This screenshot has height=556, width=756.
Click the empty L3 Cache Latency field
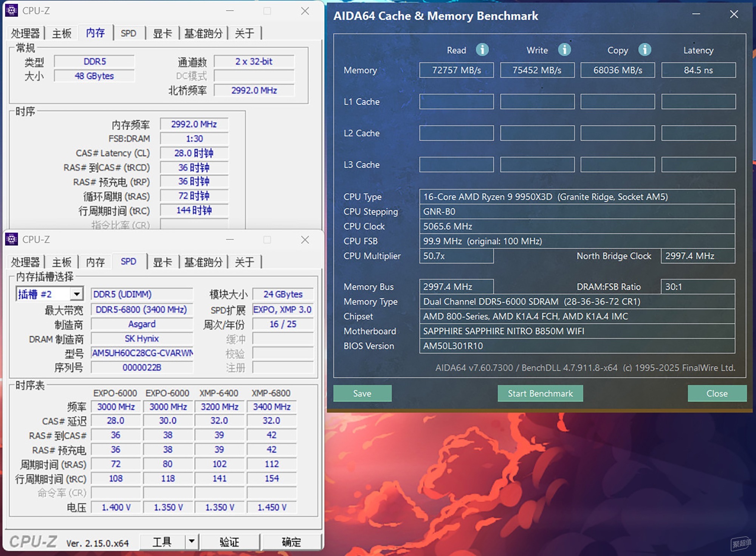(x=699, y=165)
